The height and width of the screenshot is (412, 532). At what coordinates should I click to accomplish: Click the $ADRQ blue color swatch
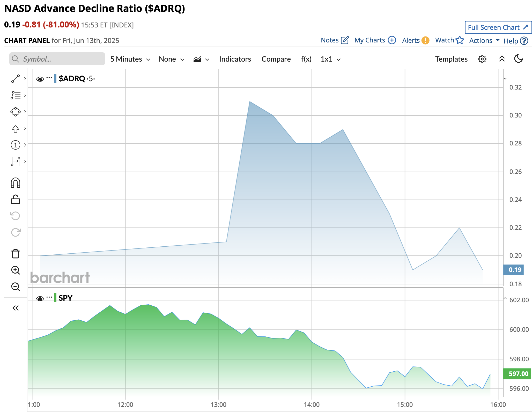55,78
